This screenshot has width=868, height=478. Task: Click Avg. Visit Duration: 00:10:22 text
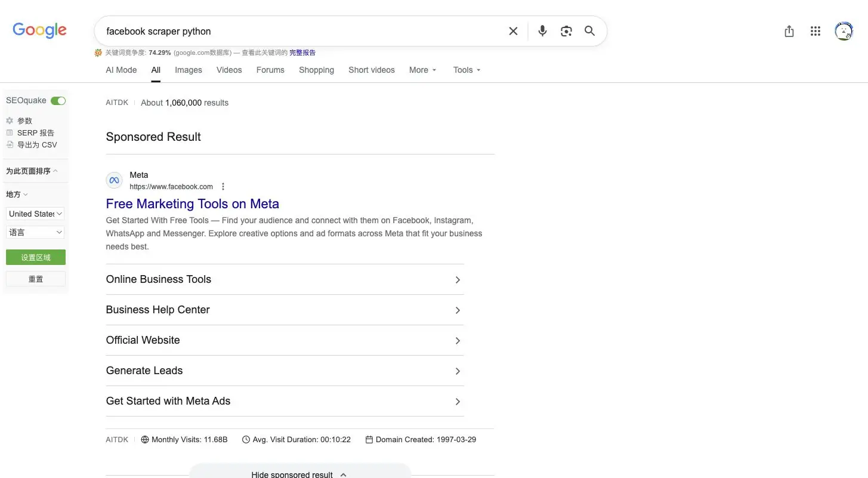(301, 440)
